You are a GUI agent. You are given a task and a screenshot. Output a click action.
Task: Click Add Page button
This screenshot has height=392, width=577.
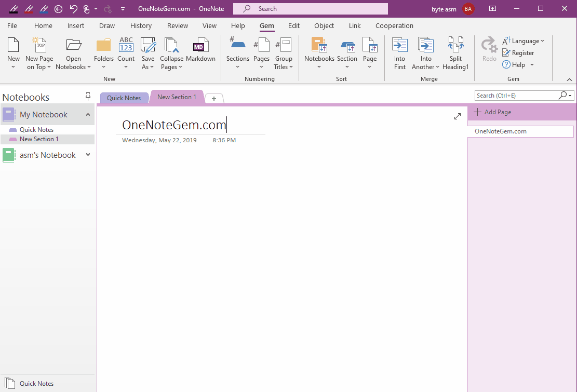pos(492,112)
